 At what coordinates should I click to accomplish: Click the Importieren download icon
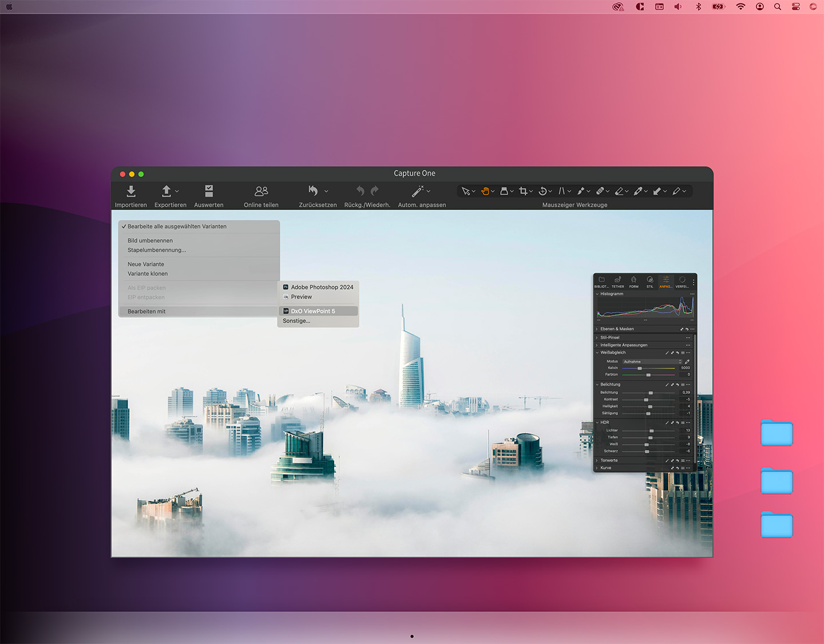coord(131,191)
